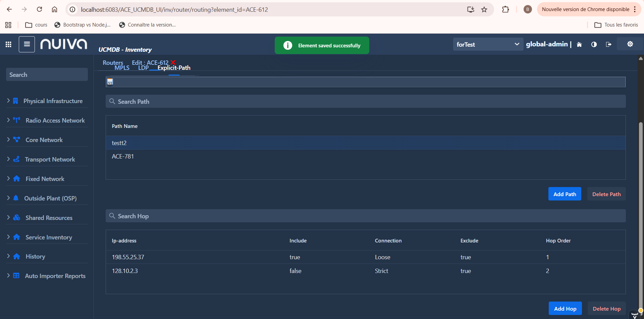Expand the Transport Network tree item
The height and width of the screenshot is (319, 644).
tap(50, 159)
